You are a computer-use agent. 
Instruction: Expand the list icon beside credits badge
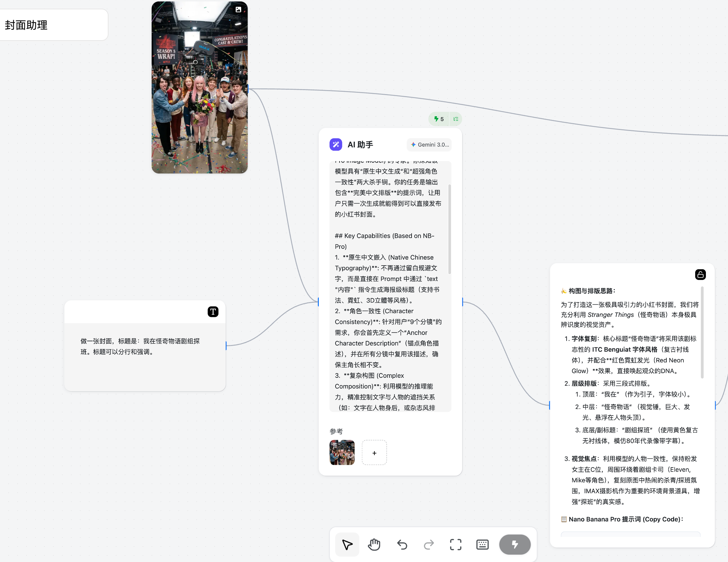pos(456,119)
